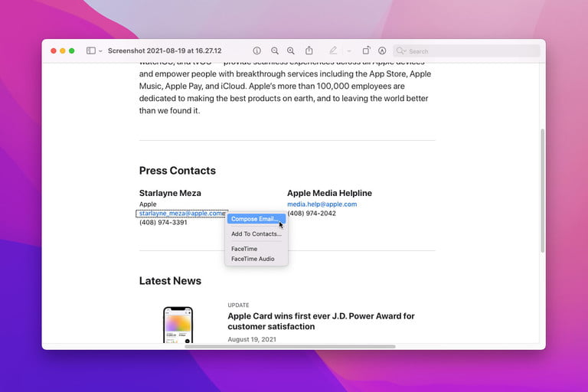Click the Apple Media Helpline name

330,193
